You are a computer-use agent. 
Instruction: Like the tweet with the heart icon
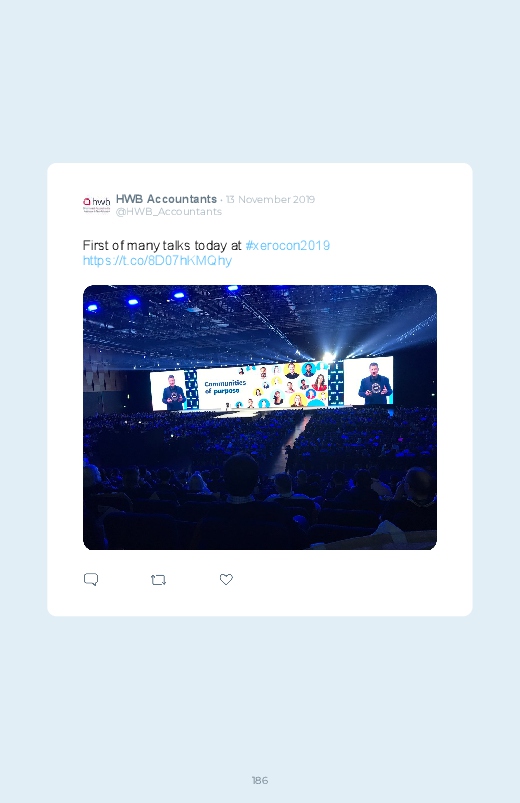[x=226, y=579]
